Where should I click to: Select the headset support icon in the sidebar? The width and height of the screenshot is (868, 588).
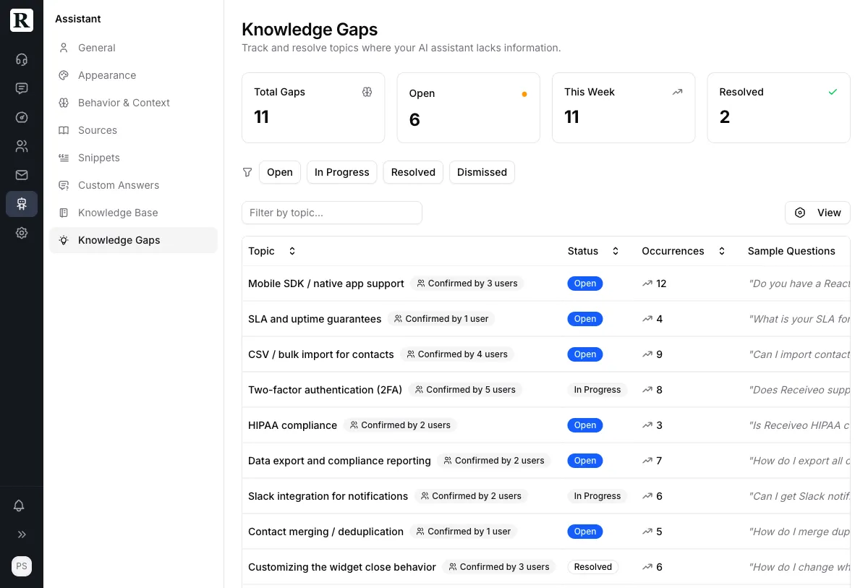(22, 59)
